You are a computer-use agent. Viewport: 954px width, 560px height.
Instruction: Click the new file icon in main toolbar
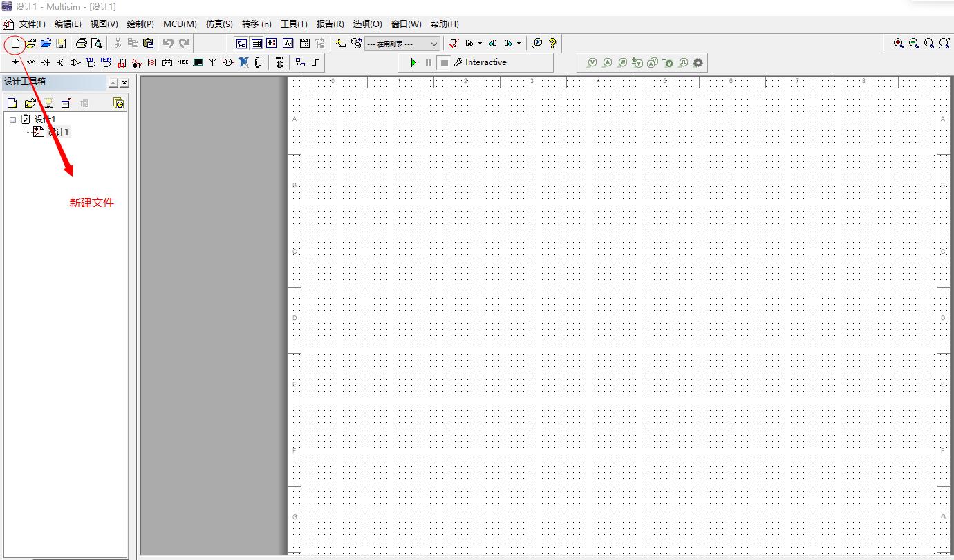15,44
